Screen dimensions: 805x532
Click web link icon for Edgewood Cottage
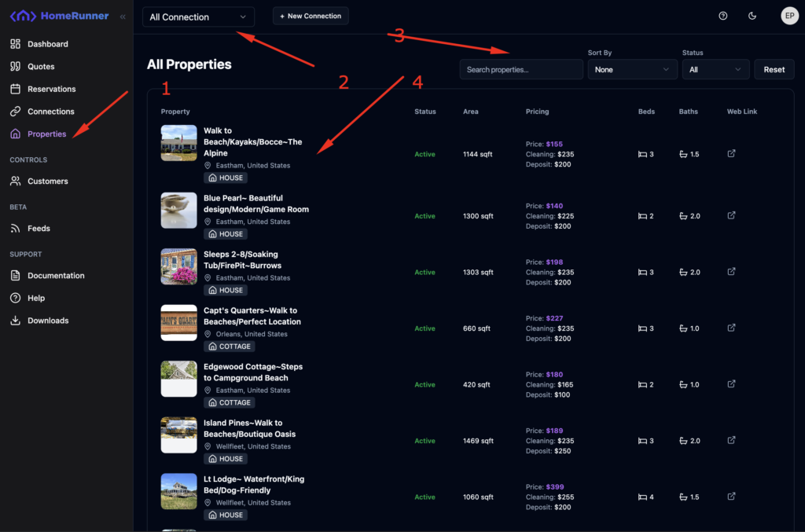coord(731,384)
